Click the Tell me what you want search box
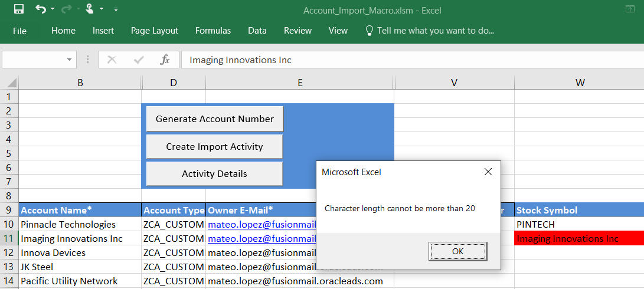 435,31
